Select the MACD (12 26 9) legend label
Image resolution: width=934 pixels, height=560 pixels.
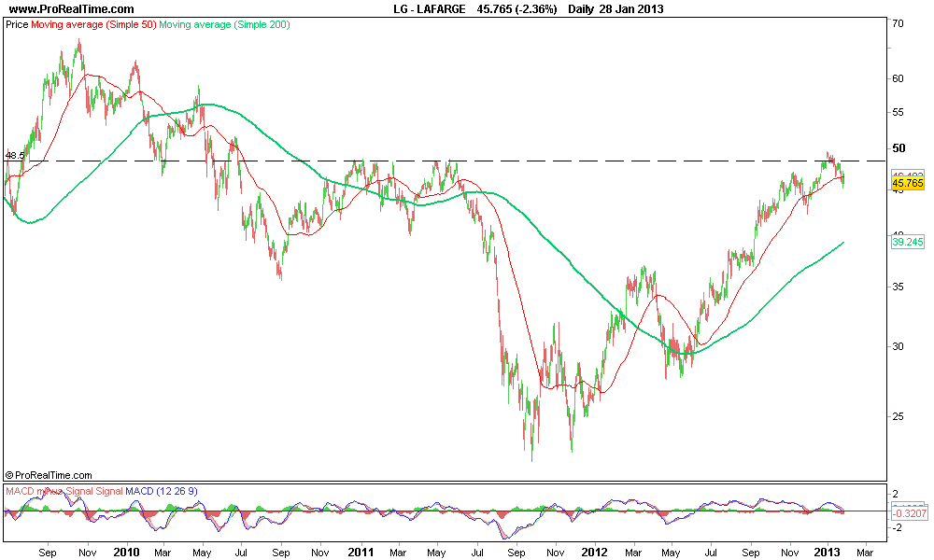pos(162,492)
